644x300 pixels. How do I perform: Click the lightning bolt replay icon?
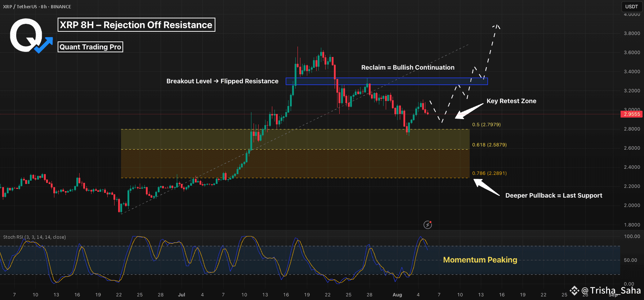428,225
